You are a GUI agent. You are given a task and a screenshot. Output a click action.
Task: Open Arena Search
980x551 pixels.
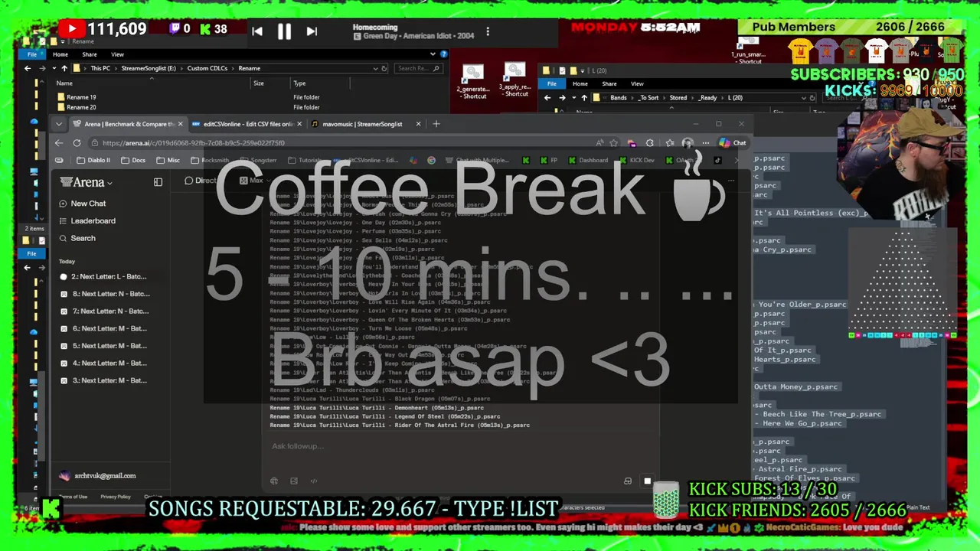[77, 239]
